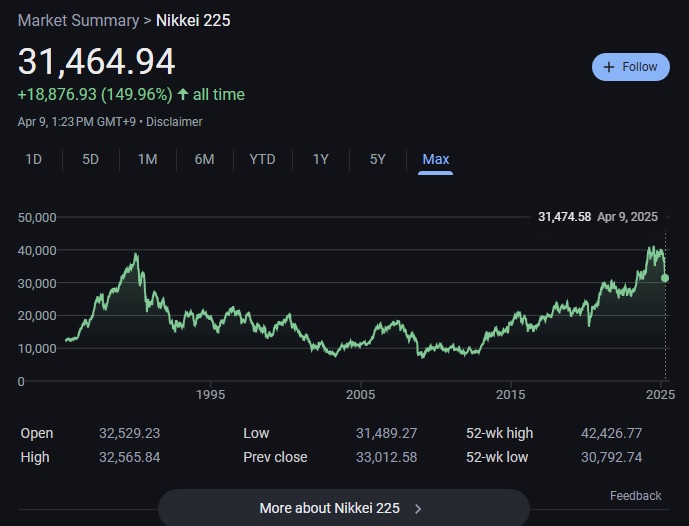Viewport: 689px width, 526px height.
Task: Click the chevron arrow beside More about Nikkei
Action: tap(418, 509)
